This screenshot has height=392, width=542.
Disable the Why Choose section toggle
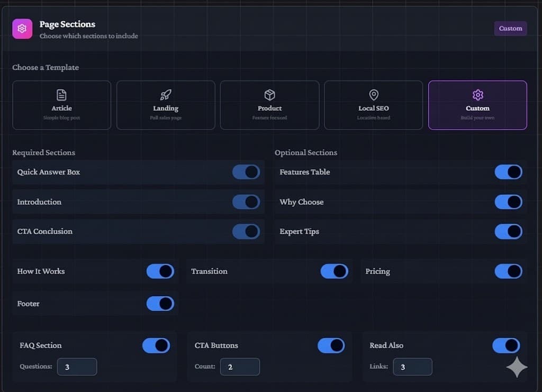508,202
